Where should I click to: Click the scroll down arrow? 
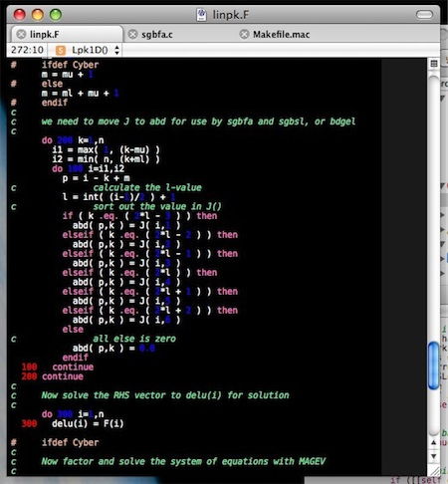coord(434,456)
